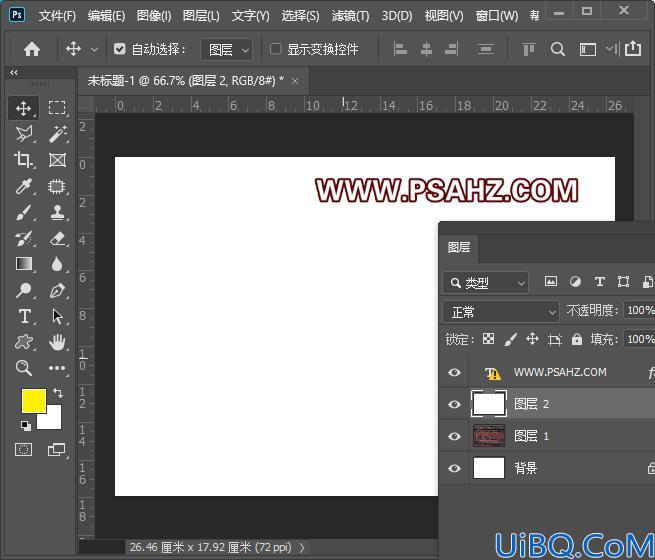Open the Edit Toolbar three-dots button
This screenshot has width=655, height=560.
tap(57, 368)
